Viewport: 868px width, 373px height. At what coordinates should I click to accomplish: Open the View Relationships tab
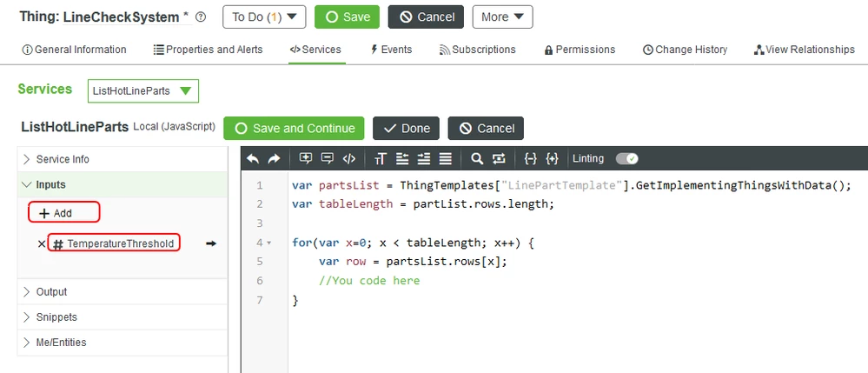click(x=804, y=50)
